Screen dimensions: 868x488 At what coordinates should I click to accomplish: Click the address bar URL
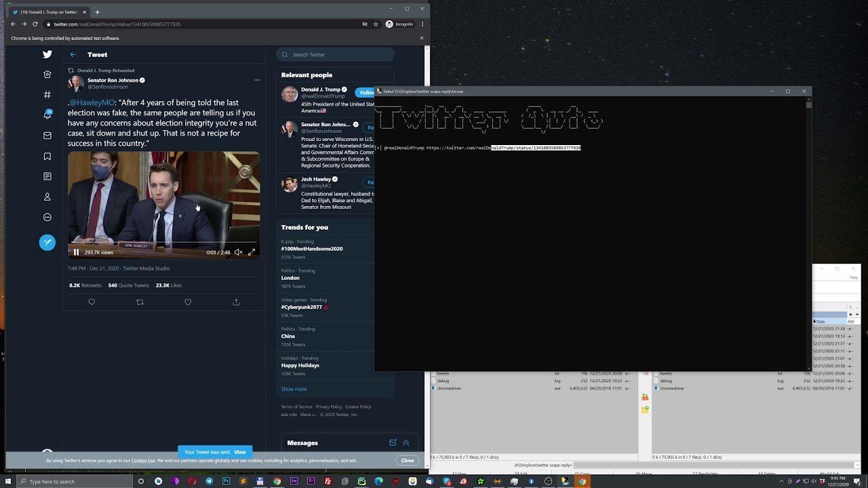pyautogui.click(x=117, y=24)
